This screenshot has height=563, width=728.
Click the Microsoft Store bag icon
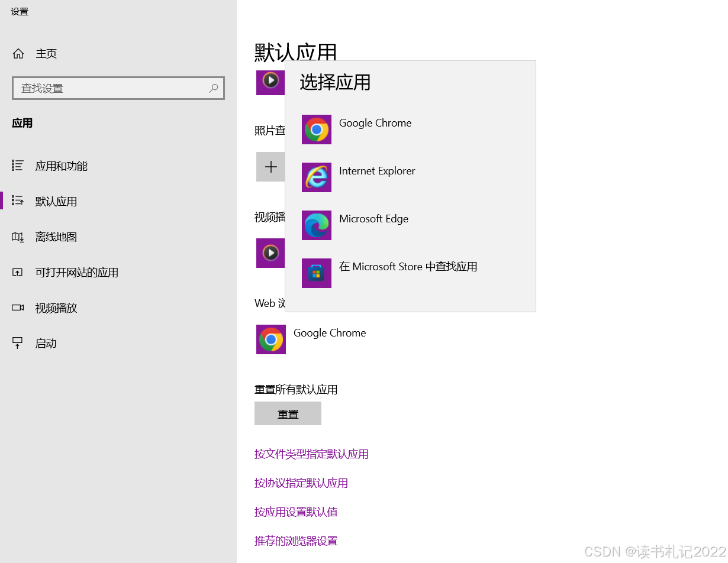point(317,273)
